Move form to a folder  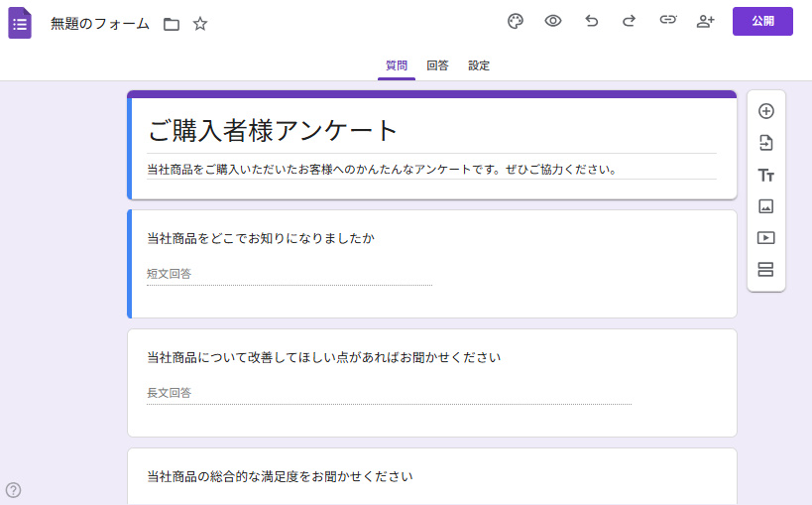(x=172, y=24)
